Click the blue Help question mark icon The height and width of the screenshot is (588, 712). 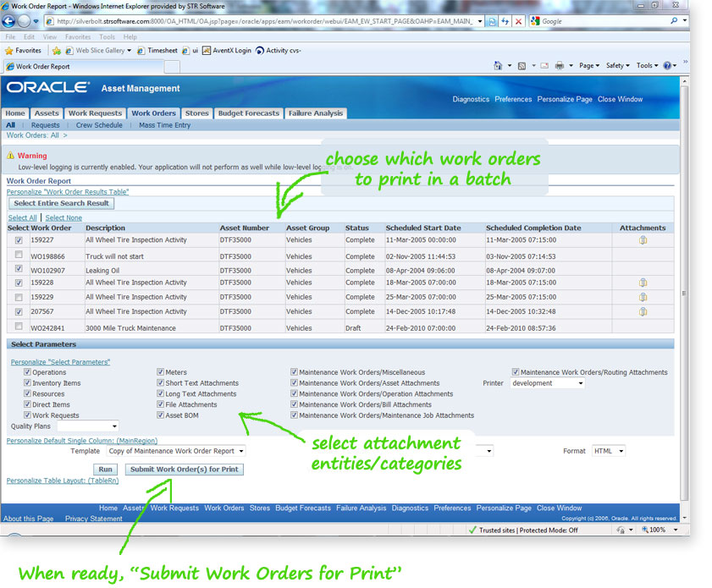coord(667,66)
